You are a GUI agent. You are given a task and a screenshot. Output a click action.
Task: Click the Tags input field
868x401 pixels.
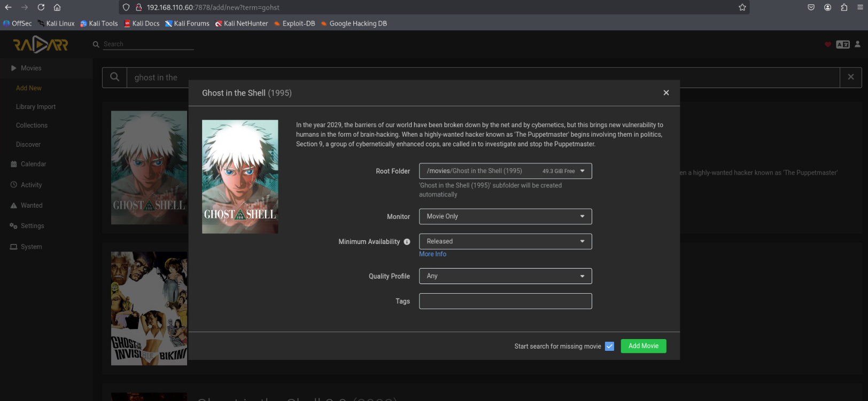point(505,301)
